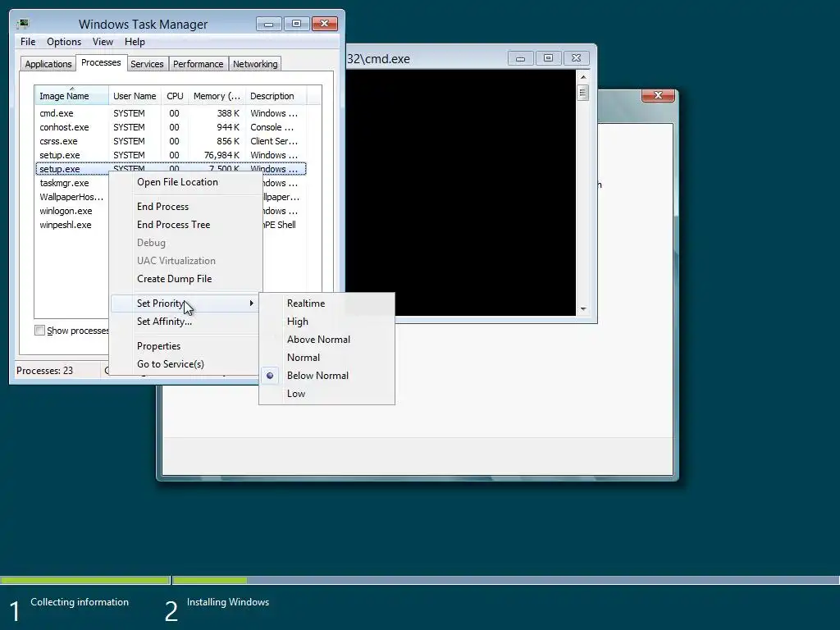The width and height of the screenshot is (840, 630).
Task: Choose End Process from context menu
Action: point(185,206)
